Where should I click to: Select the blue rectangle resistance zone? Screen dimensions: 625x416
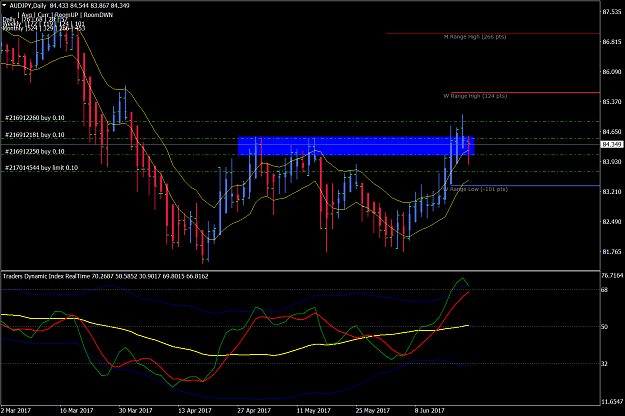pyautogui.click(x=356, y=146)
